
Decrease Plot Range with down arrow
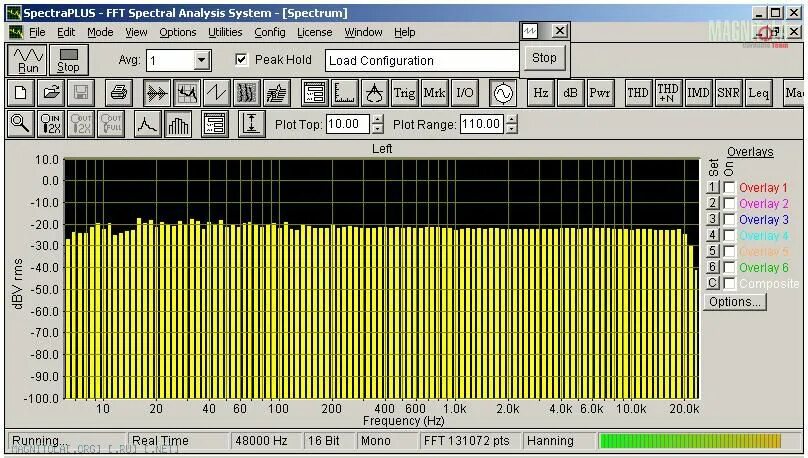coord(511,129)
